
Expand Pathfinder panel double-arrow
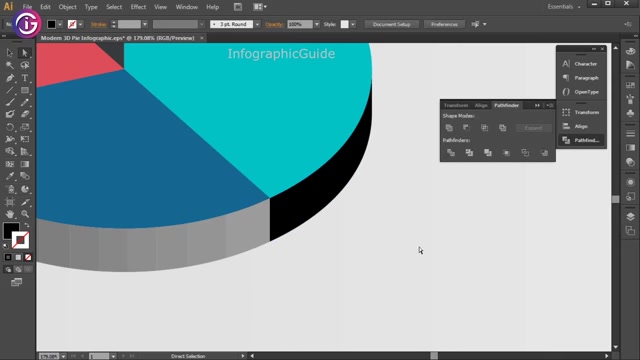point(537,105)
